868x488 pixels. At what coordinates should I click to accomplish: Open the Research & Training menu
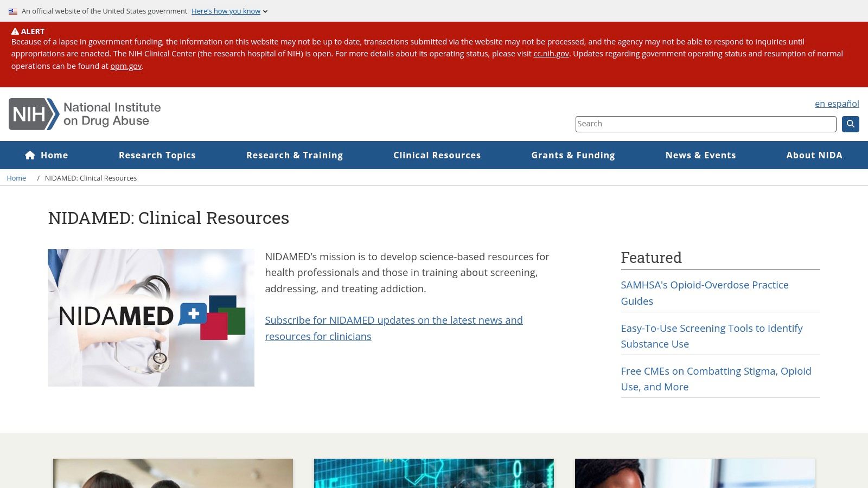pyautogui.click(x=295, y=155)
